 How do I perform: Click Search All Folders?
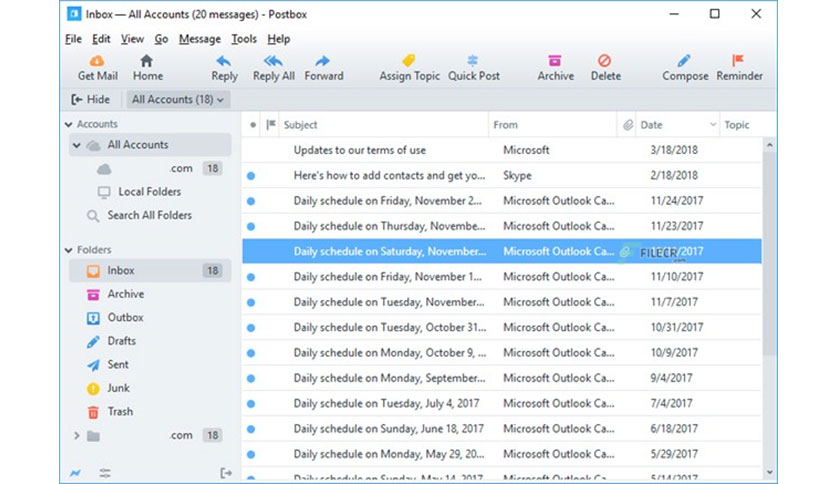[x=149, y=215]
